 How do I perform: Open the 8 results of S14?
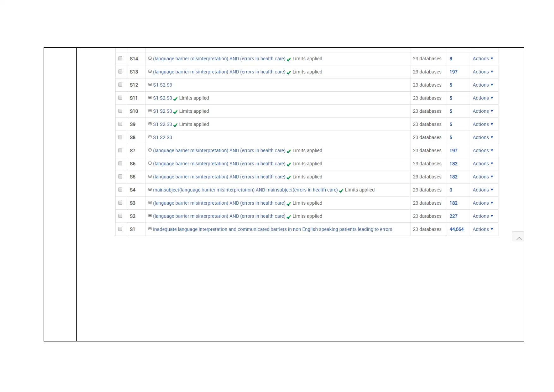click(451, 59)
